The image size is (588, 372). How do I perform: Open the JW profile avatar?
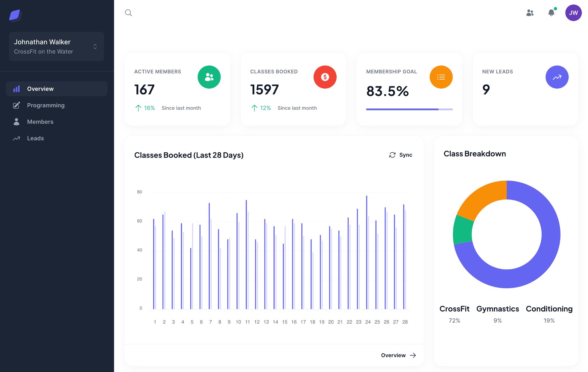tap(573, 13)
